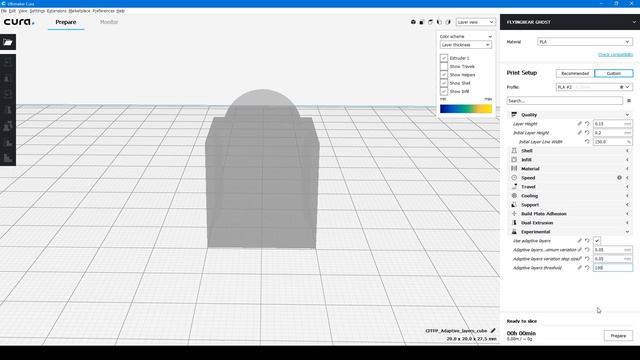Select the Per Model Settings tool
640x360 pixels.
[8, 126]
